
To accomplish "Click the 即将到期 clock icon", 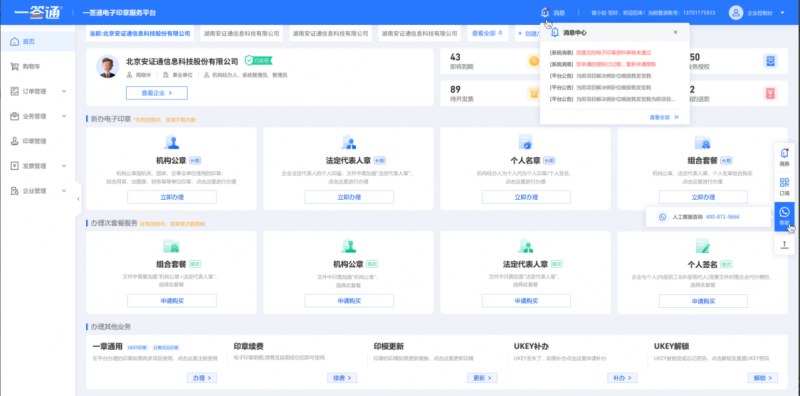I will 533,61.
